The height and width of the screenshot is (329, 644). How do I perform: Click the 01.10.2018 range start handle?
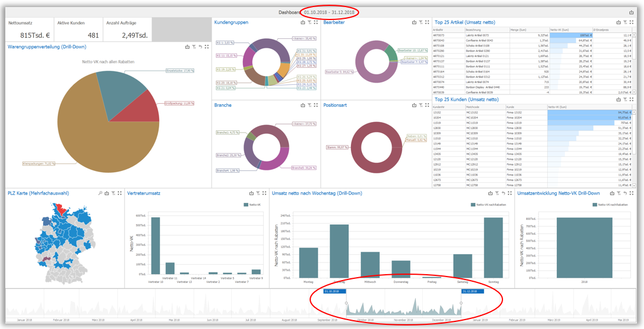[x=346, y=303]
